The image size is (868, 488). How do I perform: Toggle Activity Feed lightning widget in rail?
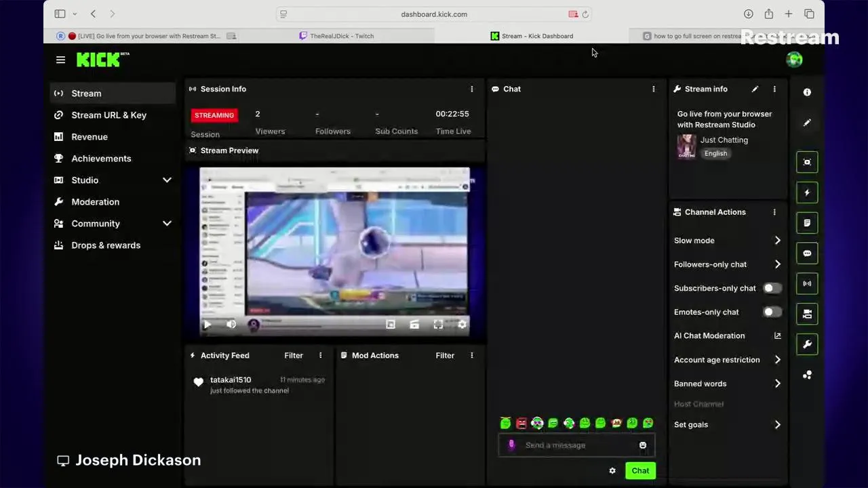pos(807,192)
